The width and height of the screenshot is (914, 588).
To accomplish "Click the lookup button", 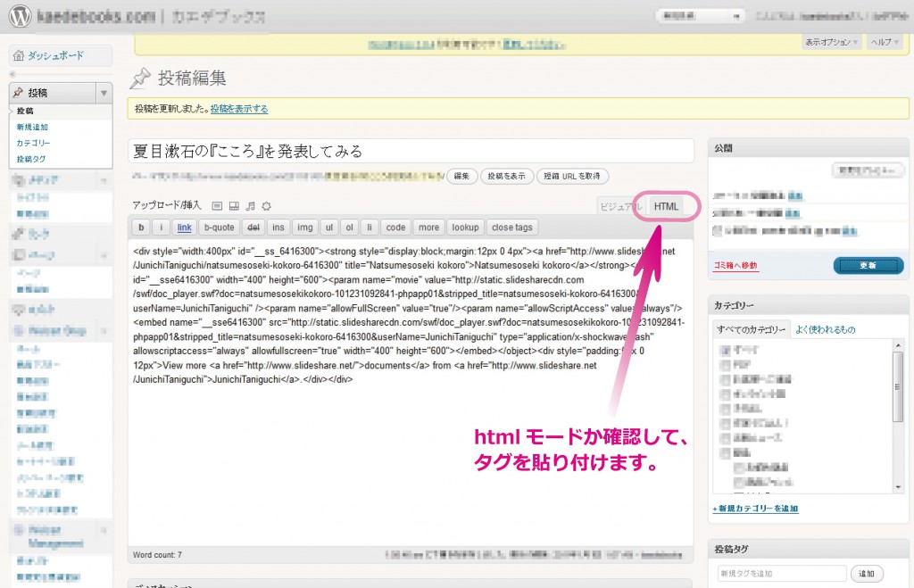I will click(465, 228).
